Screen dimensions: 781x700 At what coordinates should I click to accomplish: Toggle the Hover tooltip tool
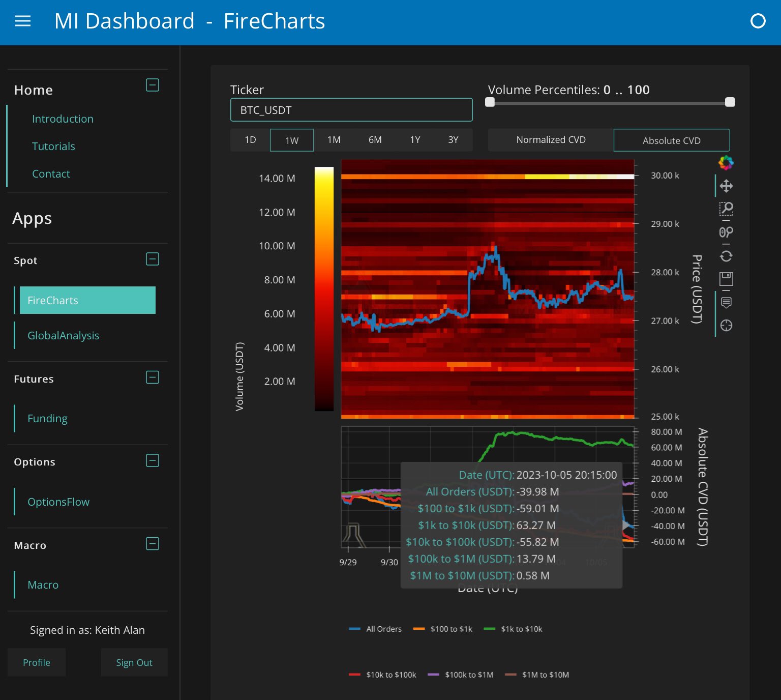(x=726, y=302)
